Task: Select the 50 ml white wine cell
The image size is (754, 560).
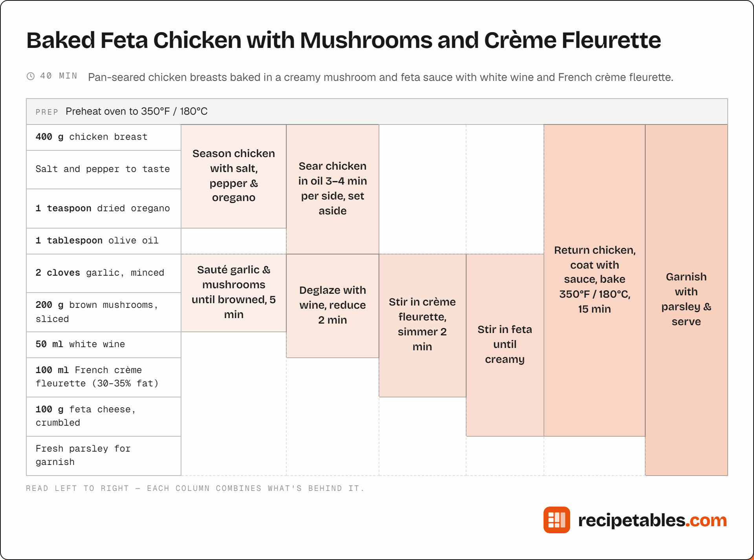Action: (104, 344)
